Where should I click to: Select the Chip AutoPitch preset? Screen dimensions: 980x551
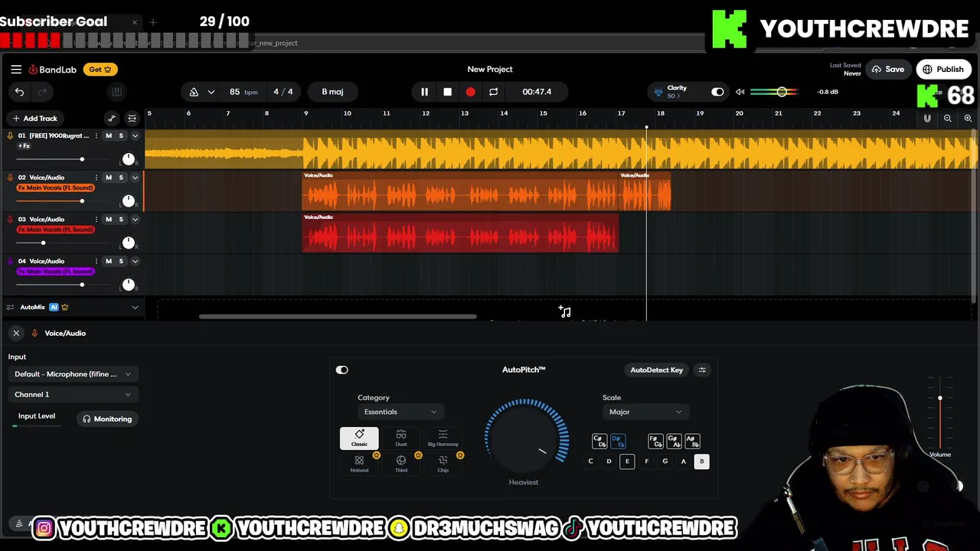tap(443, 464)
